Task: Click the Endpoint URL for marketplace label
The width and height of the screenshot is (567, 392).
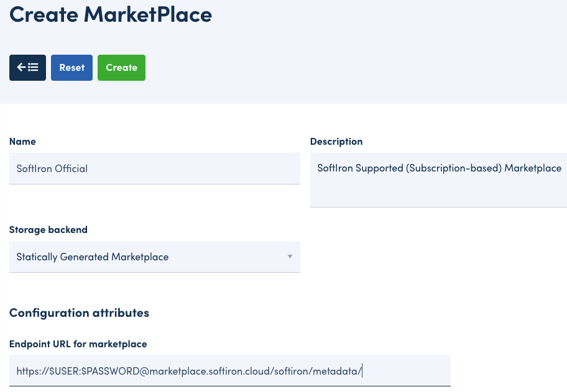Action: (x=78, y=344)
